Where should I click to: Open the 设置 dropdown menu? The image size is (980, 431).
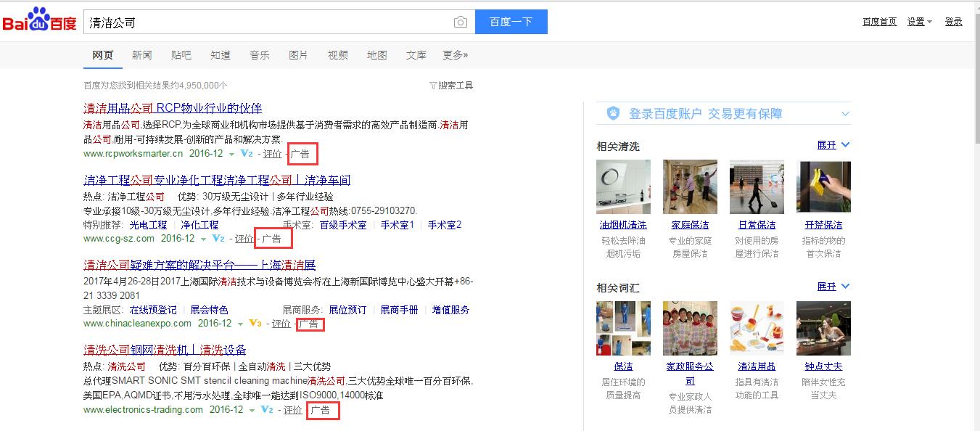(x=919, y=22)
